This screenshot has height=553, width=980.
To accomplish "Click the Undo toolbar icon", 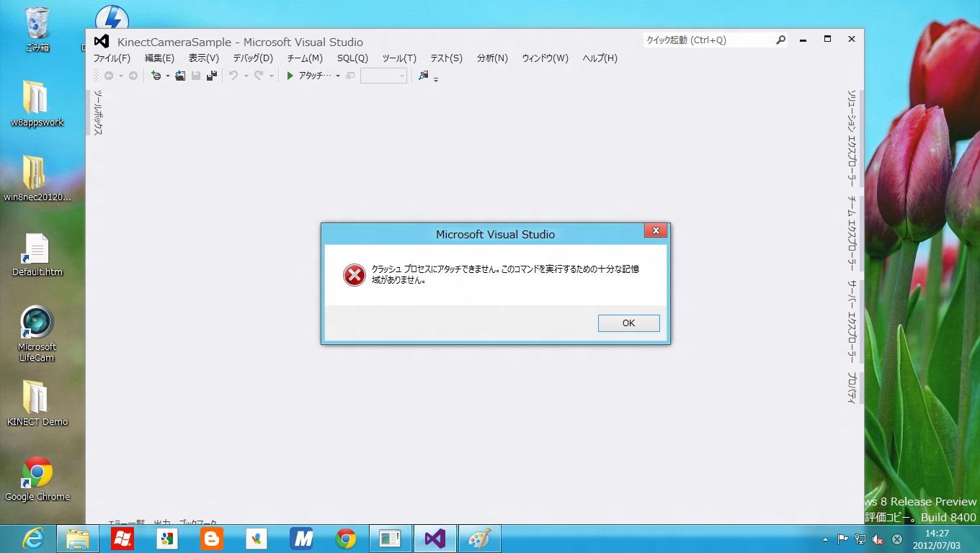I will pos(233,76).
